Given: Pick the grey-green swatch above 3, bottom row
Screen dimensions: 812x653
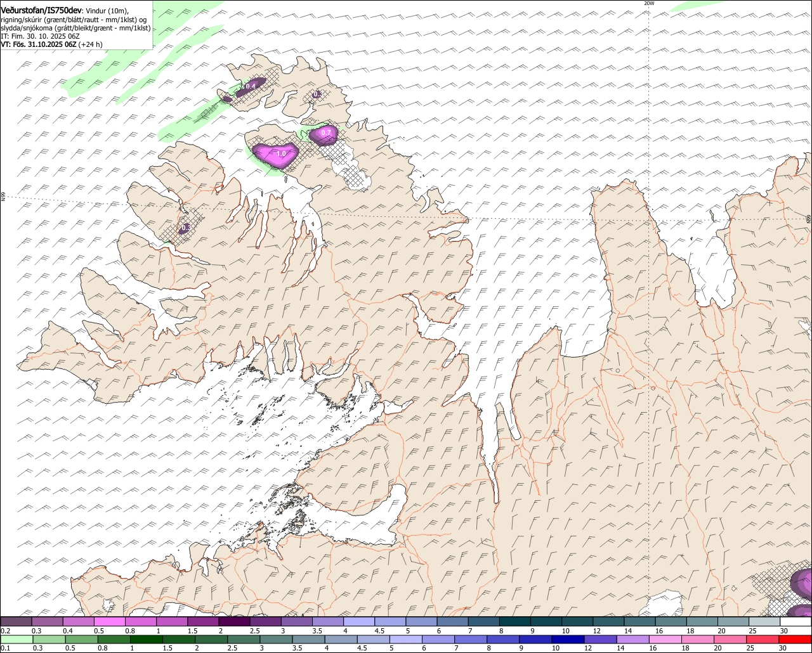Looking at the screenshot, I should point(277,639).
